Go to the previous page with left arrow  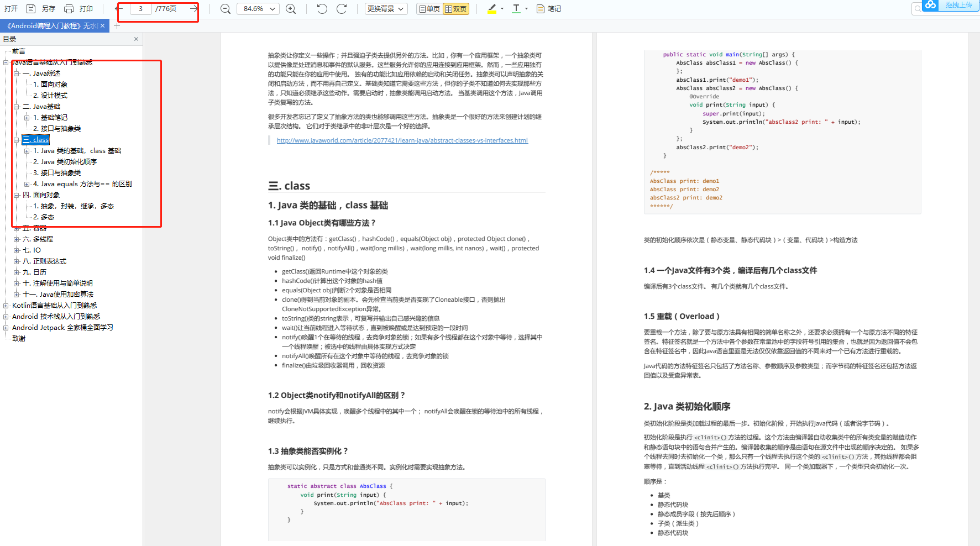coord(119,9)
